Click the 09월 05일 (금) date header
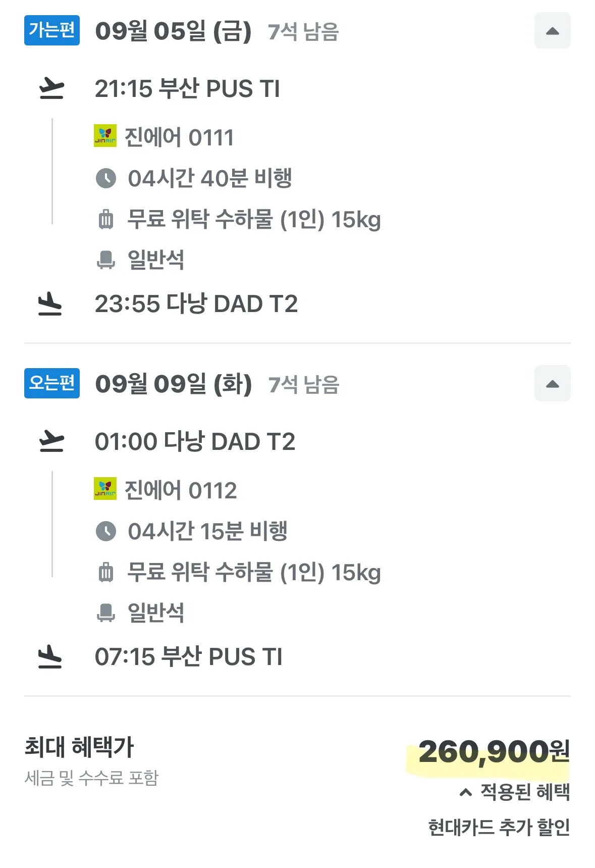Viewport: 595px width, 868px height. (x=173, y=31)
